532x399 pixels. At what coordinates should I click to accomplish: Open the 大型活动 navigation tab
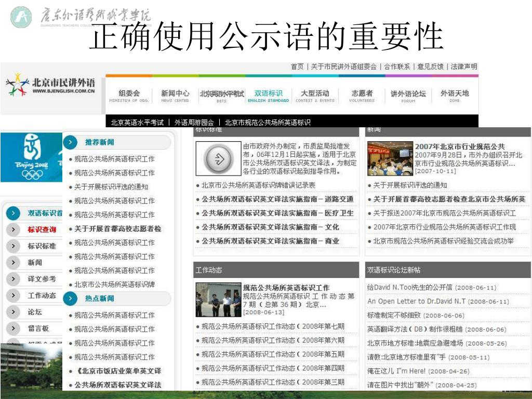315,96
